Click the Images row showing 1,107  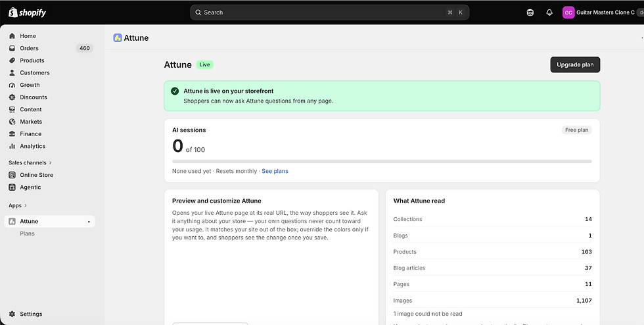(x=492, y=301)
